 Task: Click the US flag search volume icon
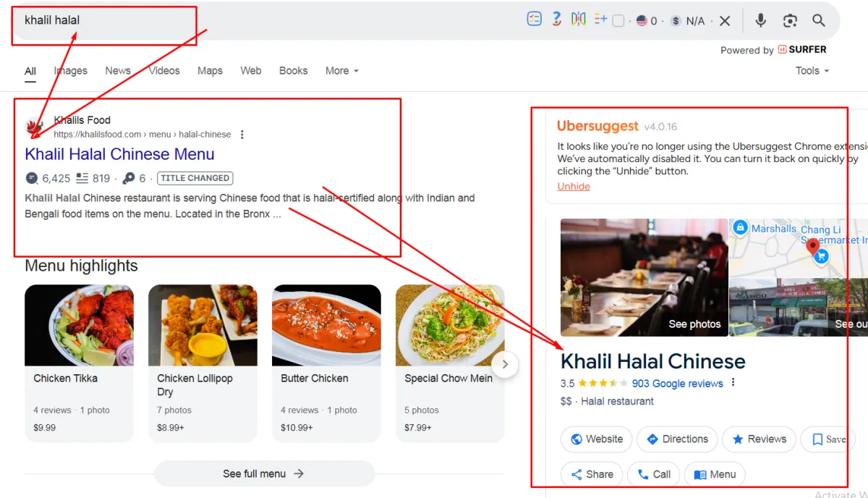click(642, 21)
